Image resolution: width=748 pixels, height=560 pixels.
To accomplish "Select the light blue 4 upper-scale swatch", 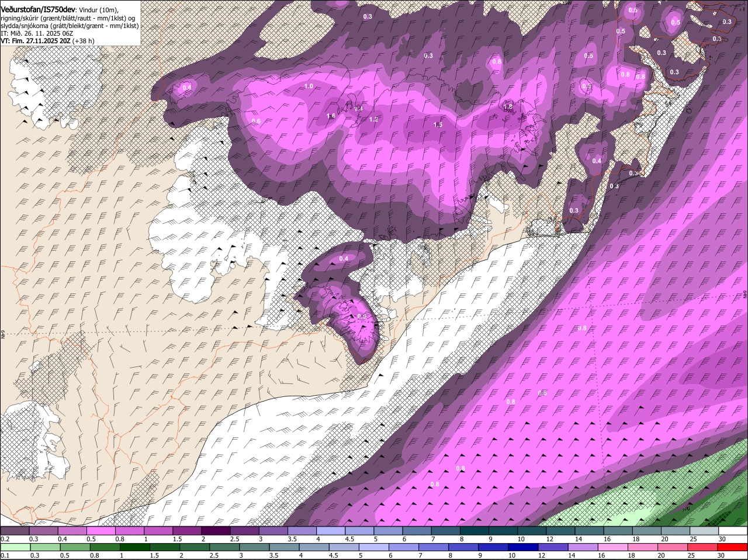I will (330, 531).
